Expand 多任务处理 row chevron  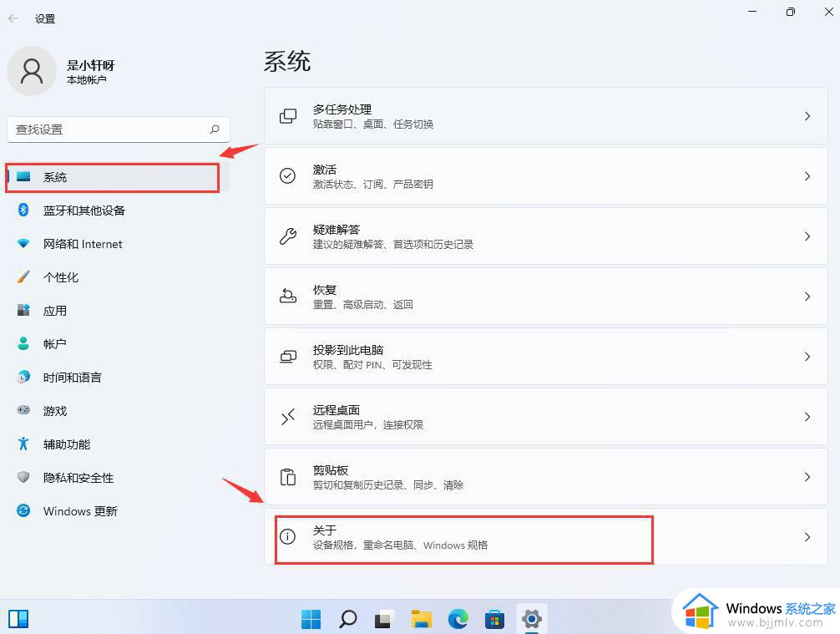coord(807,116)
